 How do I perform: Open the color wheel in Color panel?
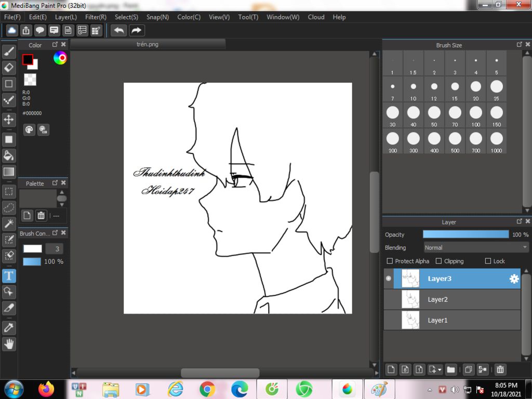click(x=60, y=58)
